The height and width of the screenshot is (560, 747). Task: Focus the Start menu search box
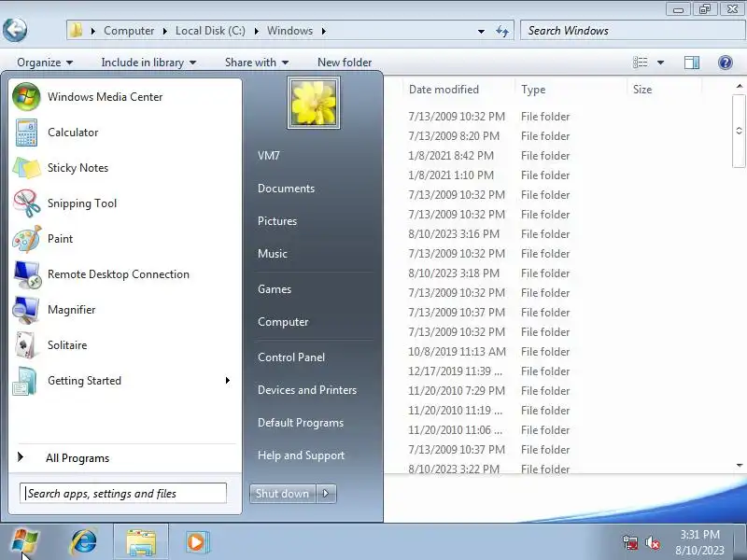(x=123, y=494)
